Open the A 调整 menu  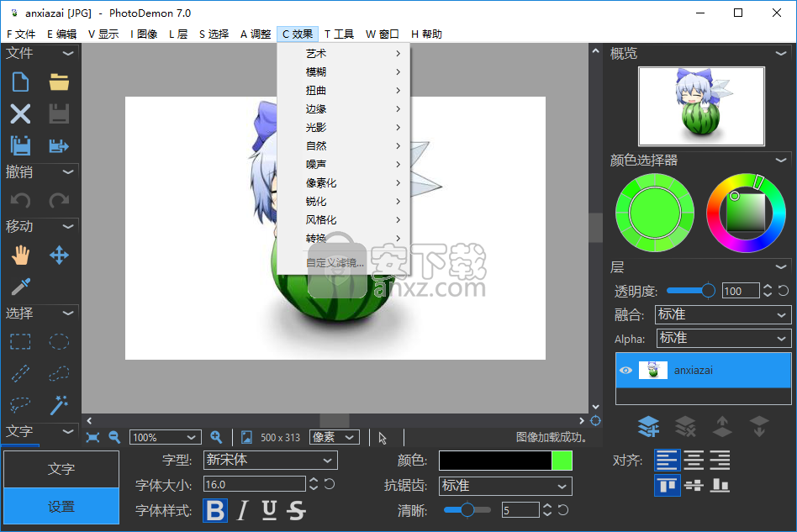[x=256, y=34]
